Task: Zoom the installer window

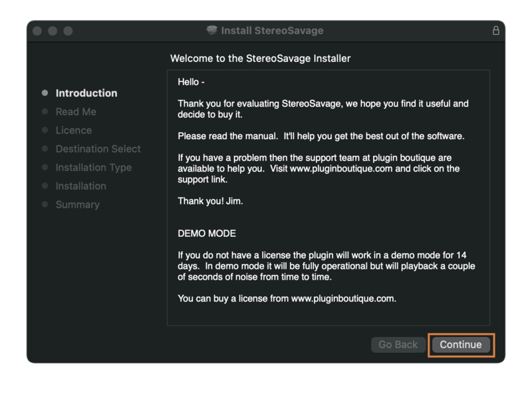Action: point(68,31)
